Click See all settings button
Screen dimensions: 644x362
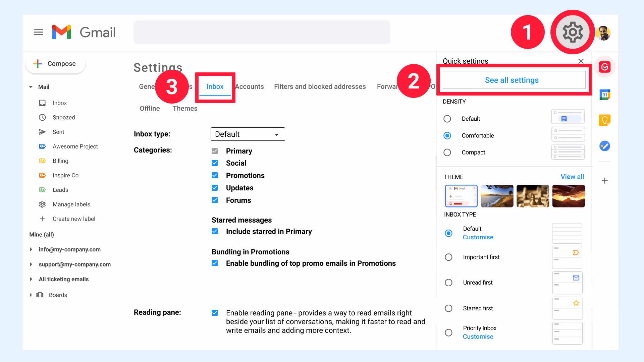(514, 80)
